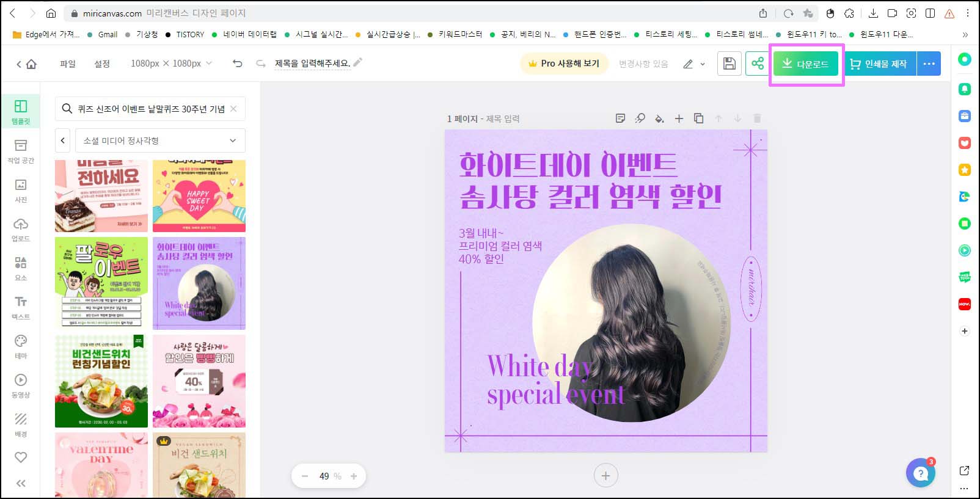Click the share icon button

pos(758,64)
